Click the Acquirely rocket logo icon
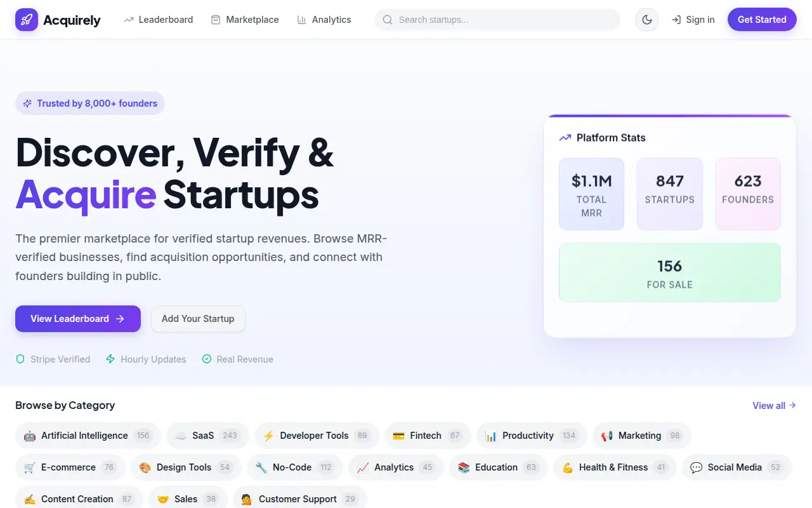 pyautogui.click(x=27, y=20)
